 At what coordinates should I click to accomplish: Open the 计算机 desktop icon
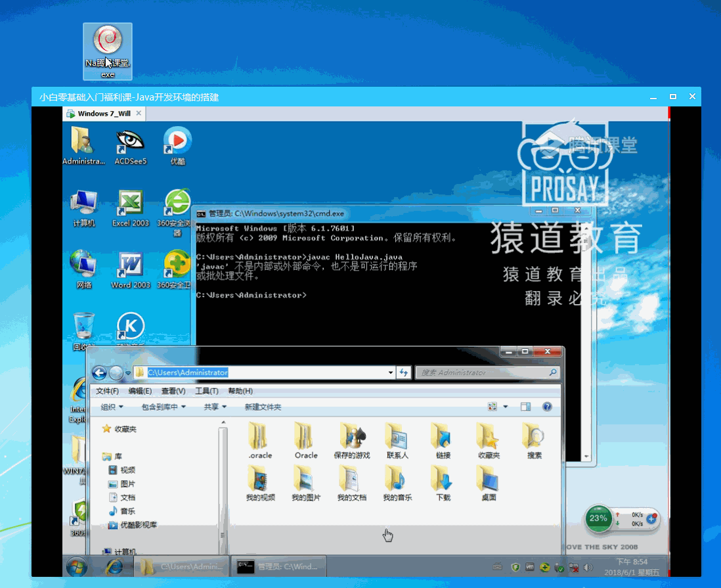coord(83,208)
